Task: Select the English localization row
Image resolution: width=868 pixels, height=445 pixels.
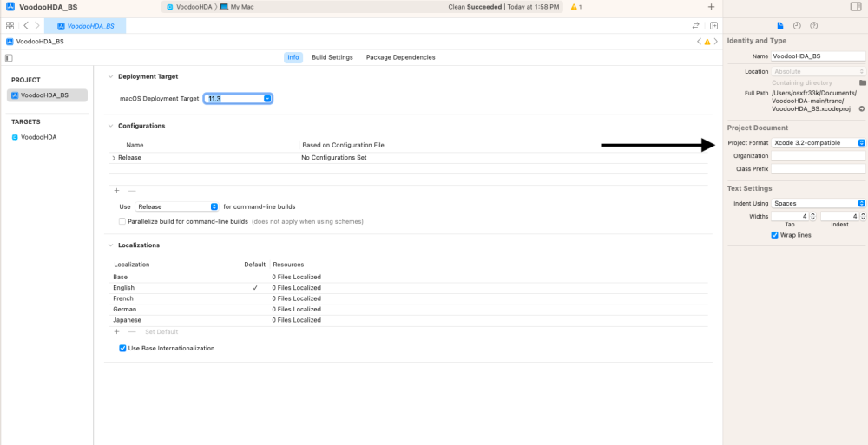Action: point(410,288)
